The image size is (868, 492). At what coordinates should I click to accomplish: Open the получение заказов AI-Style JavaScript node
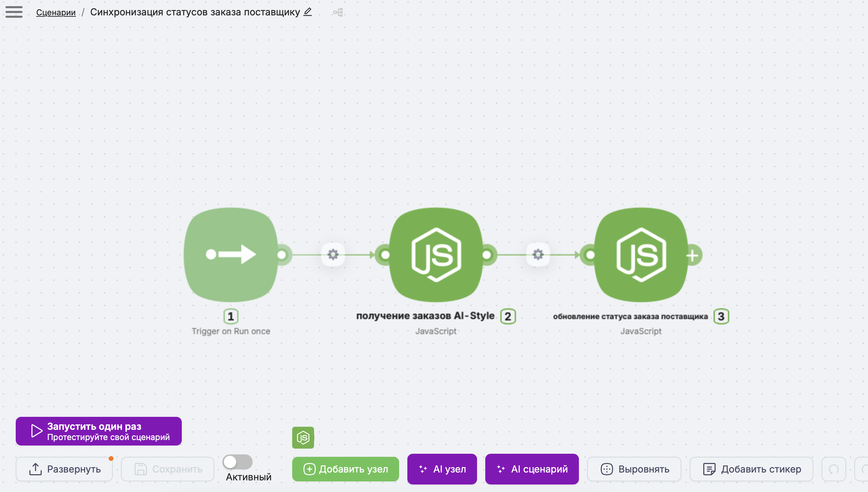[436, 255]
